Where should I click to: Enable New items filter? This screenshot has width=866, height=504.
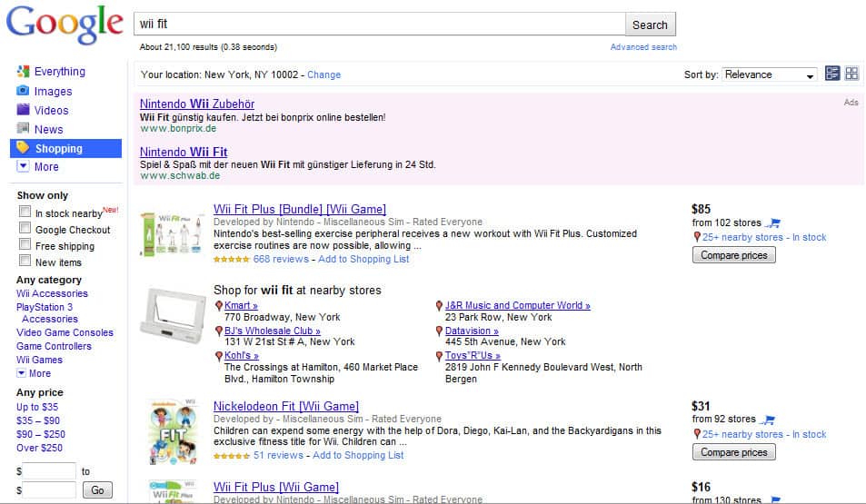click(25, 260)
